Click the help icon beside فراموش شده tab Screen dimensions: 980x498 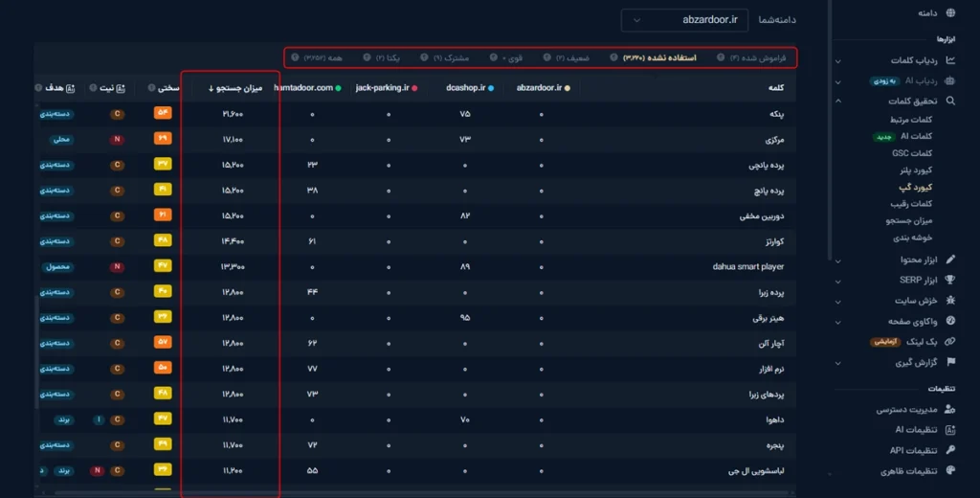tap(721, 57)
